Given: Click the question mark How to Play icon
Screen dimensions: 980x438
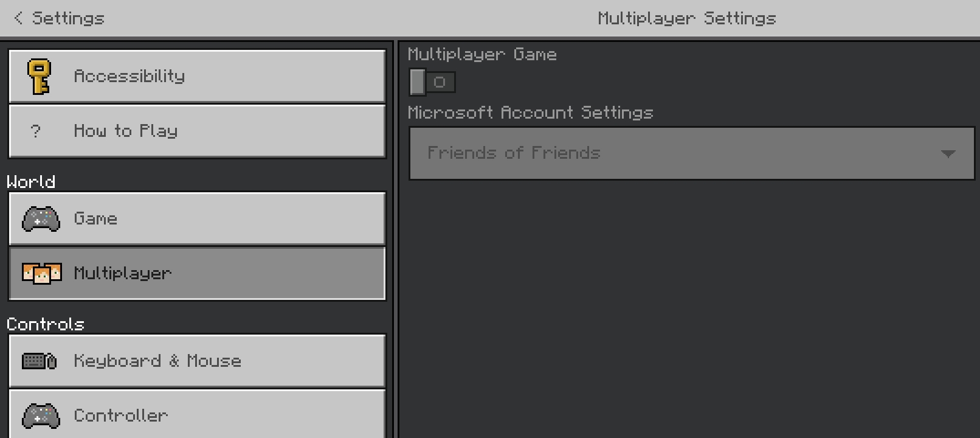Looking at the screenshot, I should click(x=35, y=131).
